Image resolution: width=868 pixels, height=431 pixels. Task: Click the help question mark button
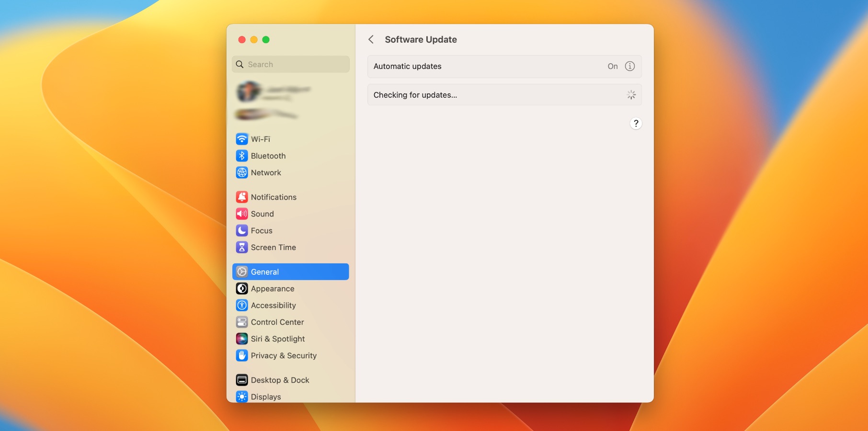636,124
